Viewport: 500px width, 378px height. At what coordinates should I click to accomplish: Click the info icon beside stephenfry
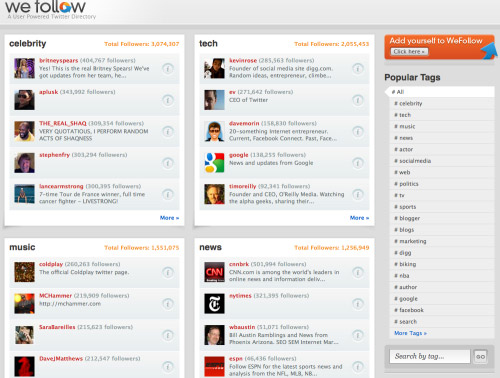pyautogui.click(x=168, y=163)
